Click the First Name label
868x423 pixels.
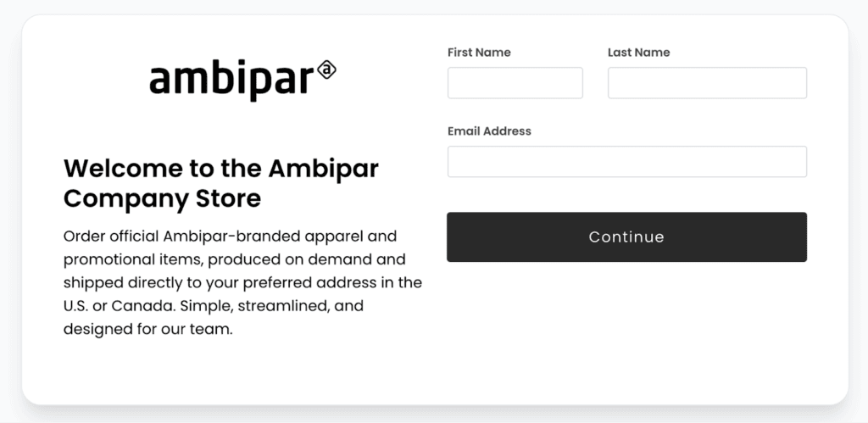pos(479,53)
